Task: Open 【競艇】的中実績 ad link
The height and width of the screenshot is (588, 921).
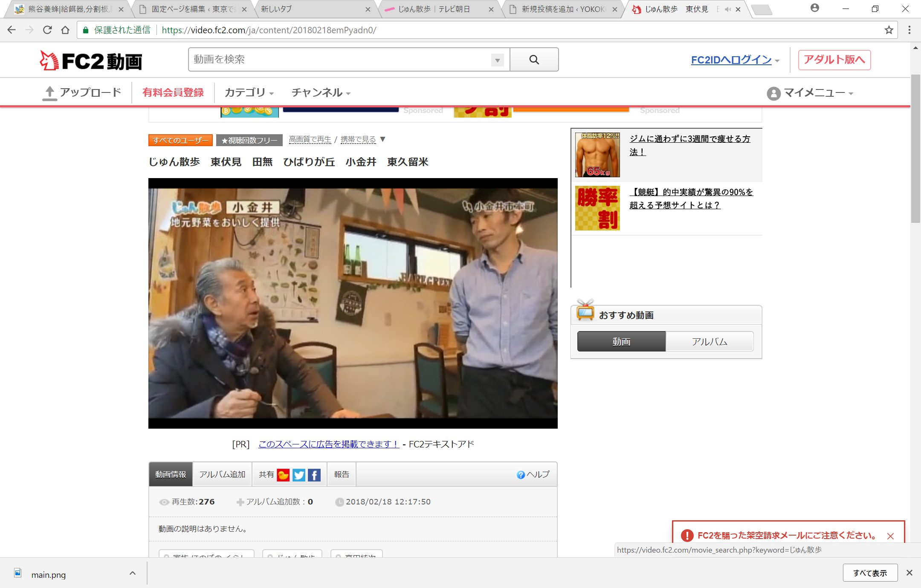Action: pyautogui.click(x=691, y=199)
